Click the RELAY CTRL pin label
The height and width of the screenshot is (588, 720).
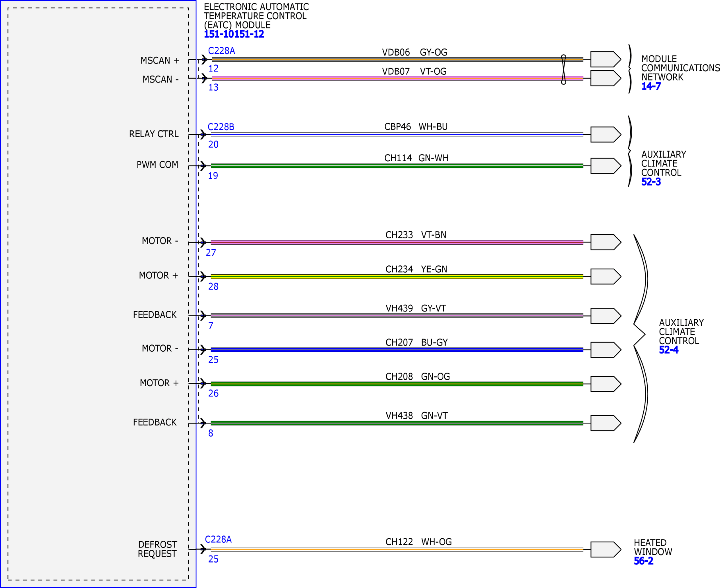(154, 134)
